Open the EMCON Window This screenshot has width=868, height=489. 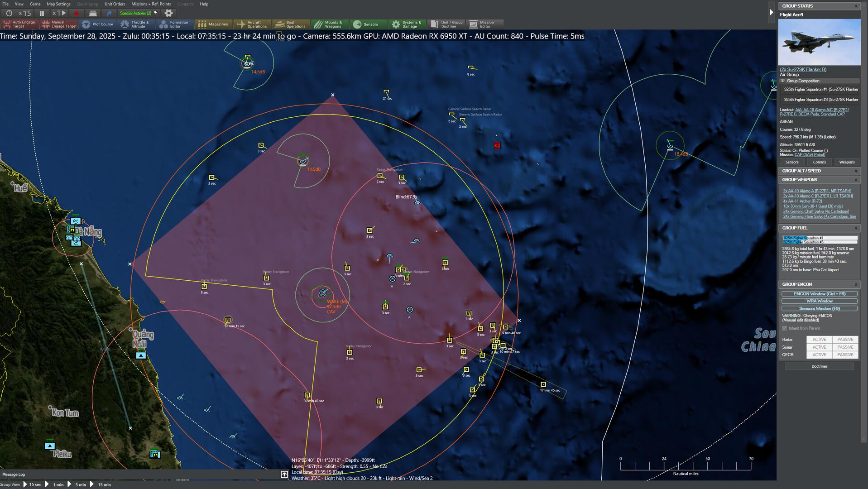click(819, 294)
